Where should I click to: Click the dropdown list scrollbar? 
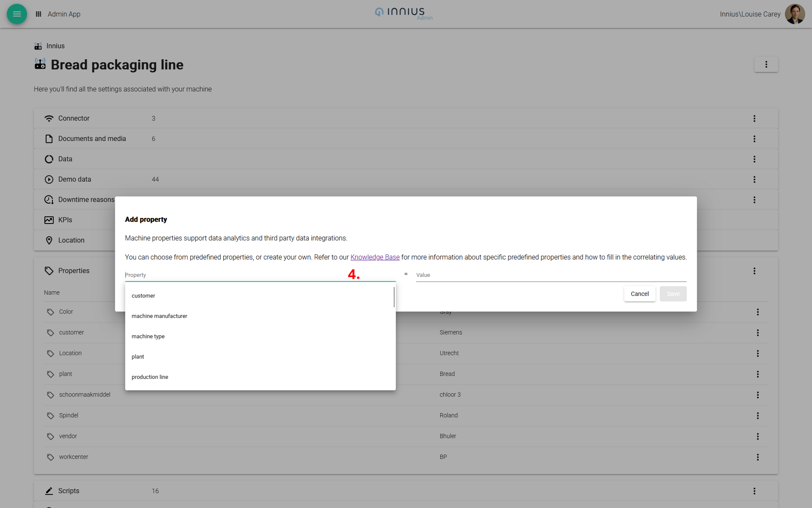(x=394, y=297)
